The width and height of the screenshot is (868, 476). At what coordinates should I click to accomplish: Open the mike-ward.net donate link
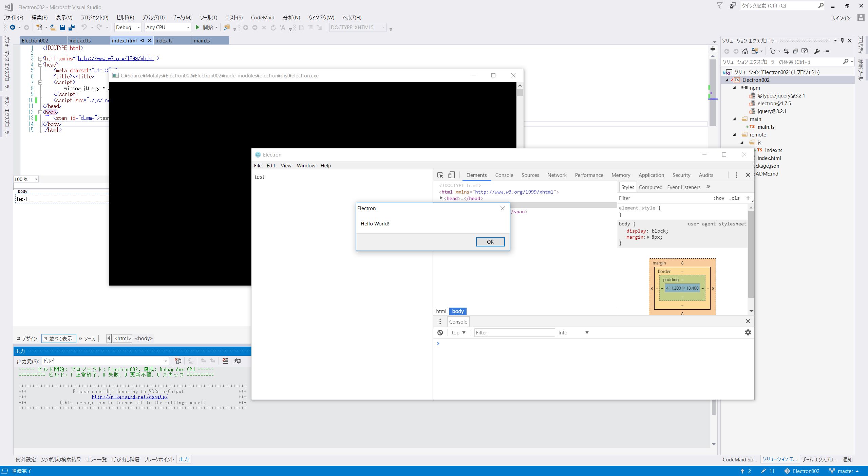tap(130, 397)
